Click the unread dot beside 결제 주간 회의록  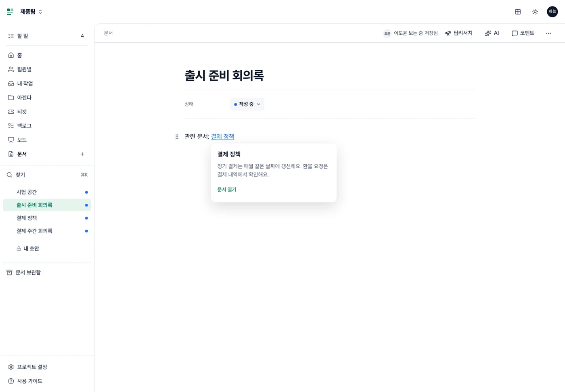[x=86, y=231]
